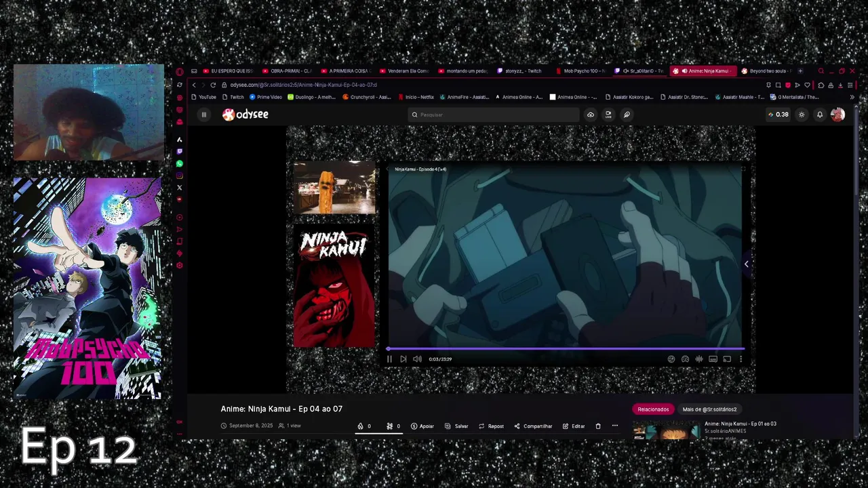Go to the Odysee home logo
Image resolution: width=868 pixels, height=488 pixels.
[x=245, y=115]
